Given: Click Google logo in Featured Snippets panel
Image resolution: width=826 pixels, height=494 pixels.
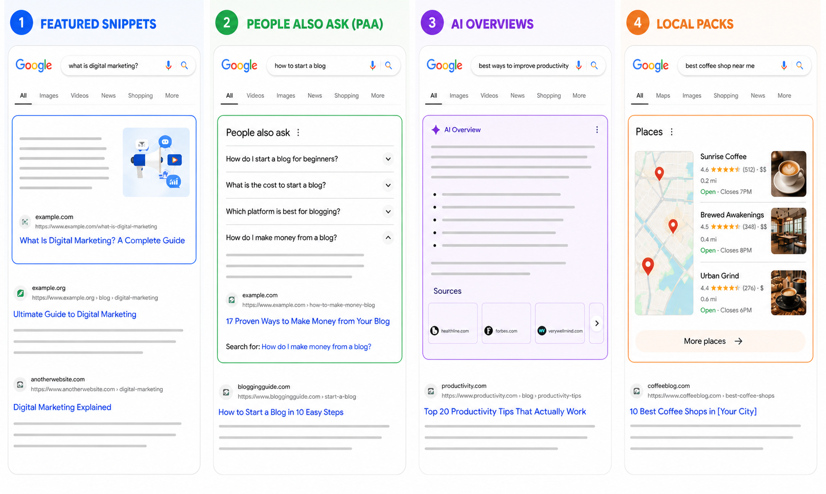Looking at the screenshot, I should coord(34,65).
